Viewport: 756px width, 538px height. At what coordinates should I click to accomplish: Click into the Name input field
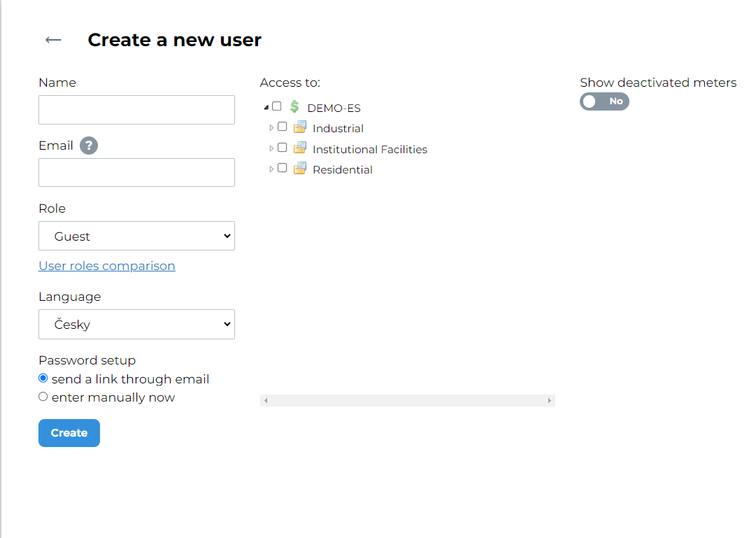136,110
